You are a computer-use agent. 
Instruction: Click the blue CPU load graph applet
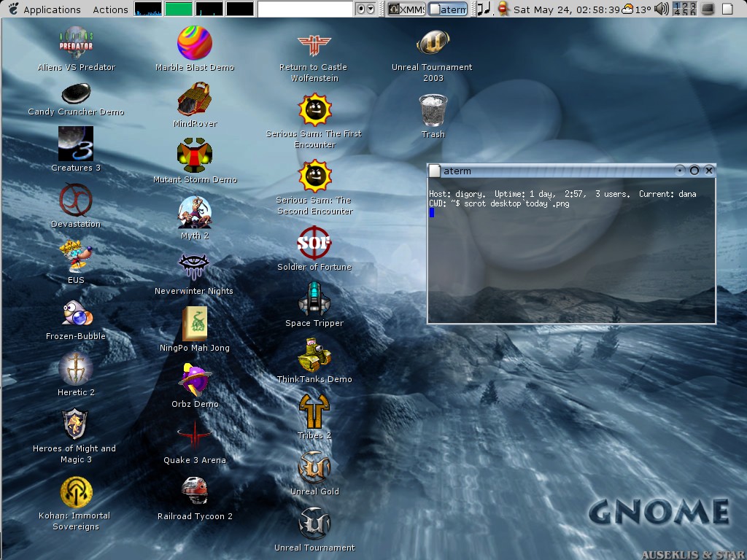coord(148,9)
